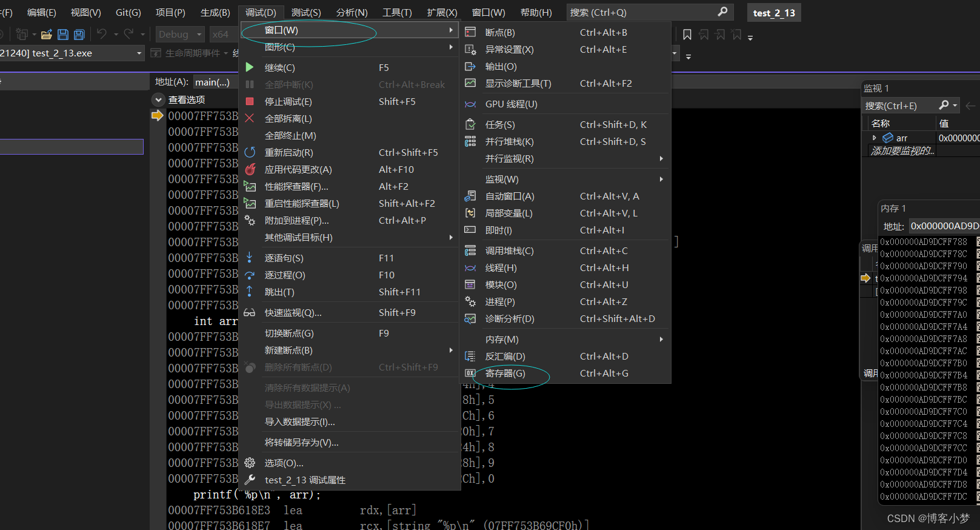Click the Memory 1 地址 field

[x=944, y=226]
